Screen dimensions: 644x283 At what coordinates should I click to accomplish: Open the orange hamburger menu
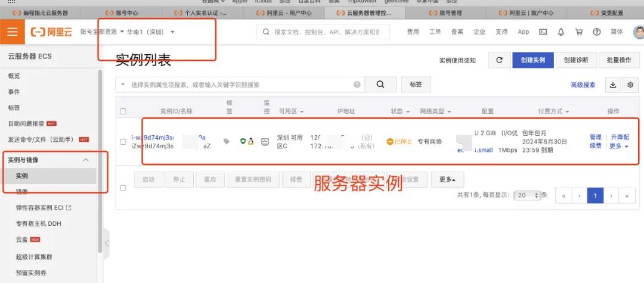13,32
